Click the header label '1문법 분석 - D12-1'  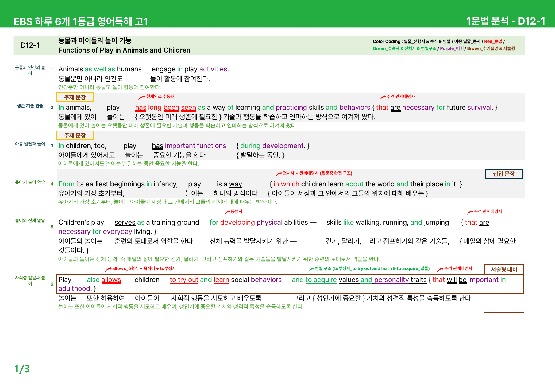[506, 21]
